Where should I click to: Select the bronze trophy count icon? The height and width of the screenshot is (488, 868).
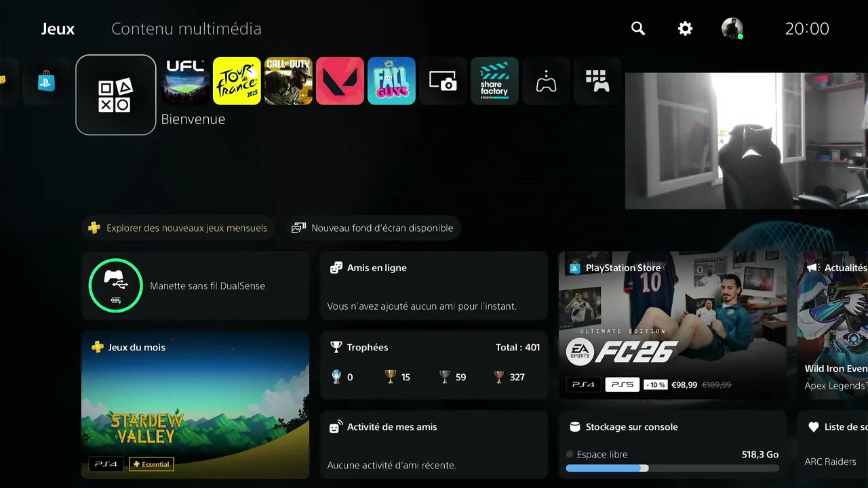(x=499, y=377)
